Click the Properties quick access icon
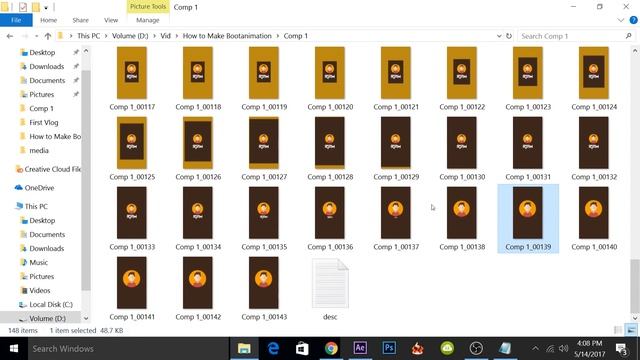The image size is (640, 360). (23, 7)
